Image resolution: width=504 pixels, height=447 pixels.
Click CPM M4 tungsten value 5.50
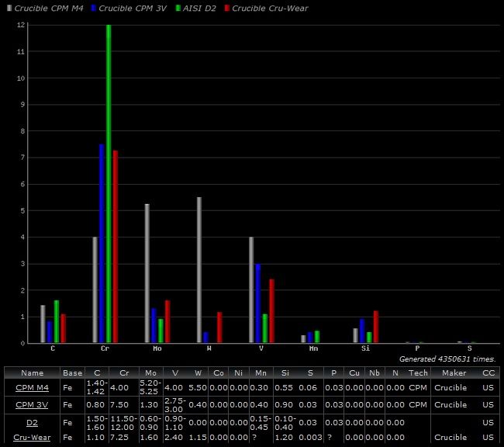(x=198, y=387)
